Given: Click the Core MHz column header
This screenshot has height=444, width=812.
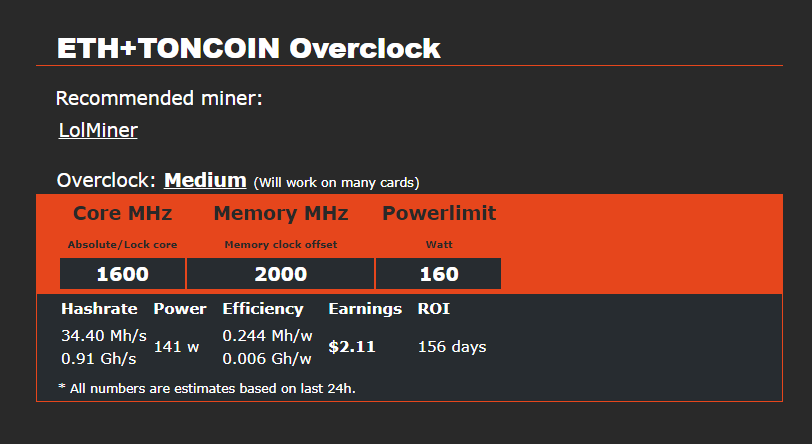Looking at the screenshot, I should tap(123, 213).
